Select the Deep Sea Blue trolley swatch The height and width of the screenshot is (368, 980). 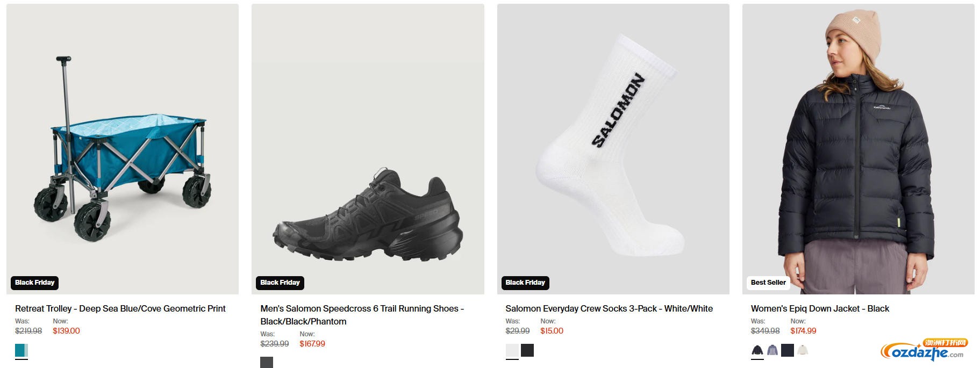click(22, 351)
